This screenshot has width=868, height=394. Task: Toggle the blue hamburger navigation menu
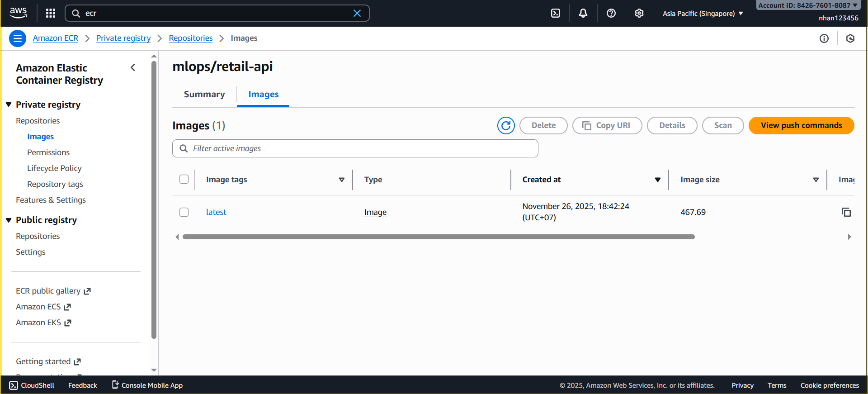pos(17,38)
